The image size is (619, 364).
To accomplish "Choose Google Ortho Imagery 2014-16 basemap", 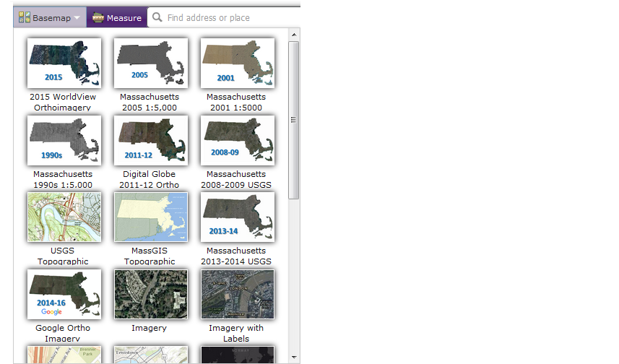I will pyautogui.click(x=64, y=294).
